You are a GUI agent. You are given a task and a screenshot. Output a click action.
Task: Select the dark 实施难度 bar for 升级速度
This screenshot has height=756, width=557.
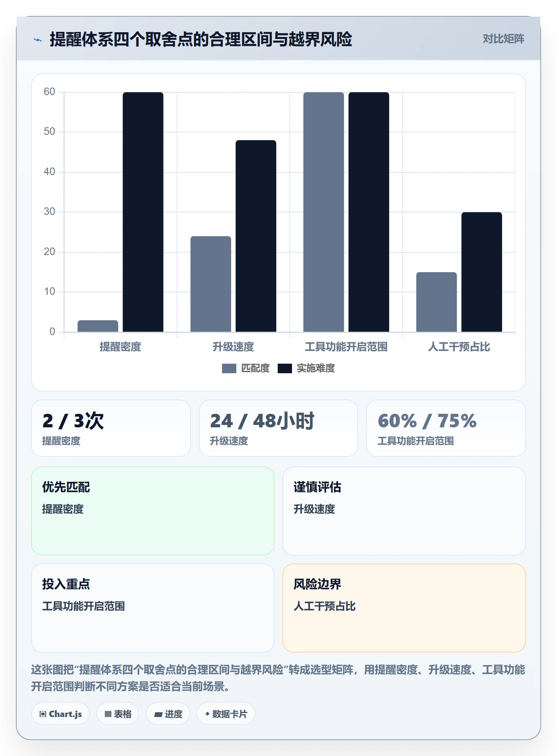point(256,236)
